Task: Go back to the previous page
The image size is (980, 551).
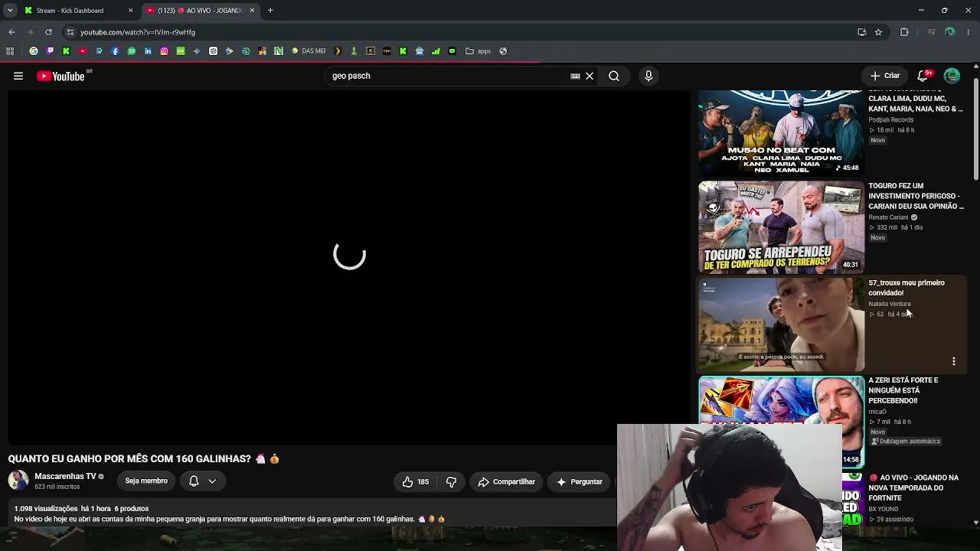Action: (11, 32)
